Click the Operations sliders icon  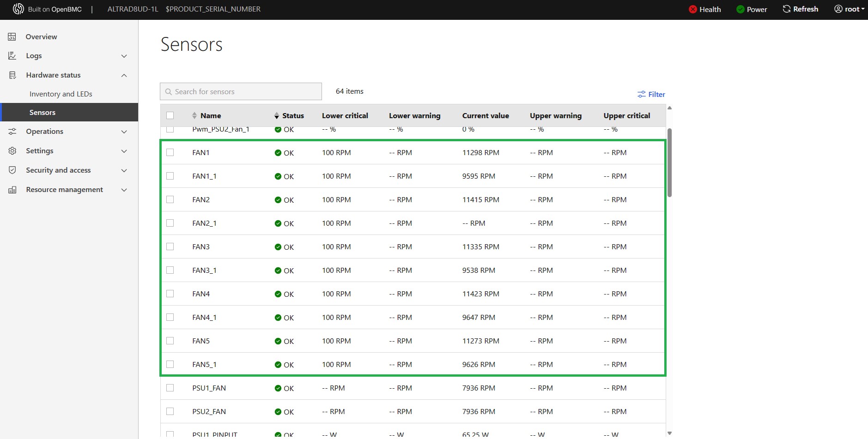[12, 132]
